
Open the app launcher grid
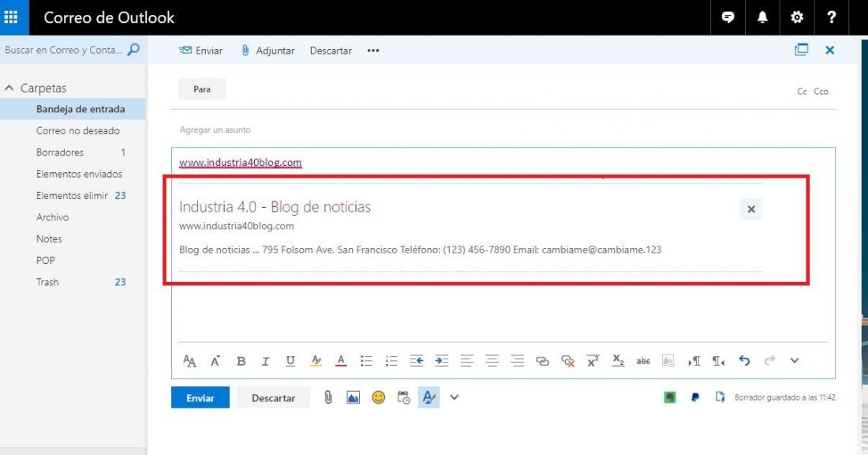point(11,17)
